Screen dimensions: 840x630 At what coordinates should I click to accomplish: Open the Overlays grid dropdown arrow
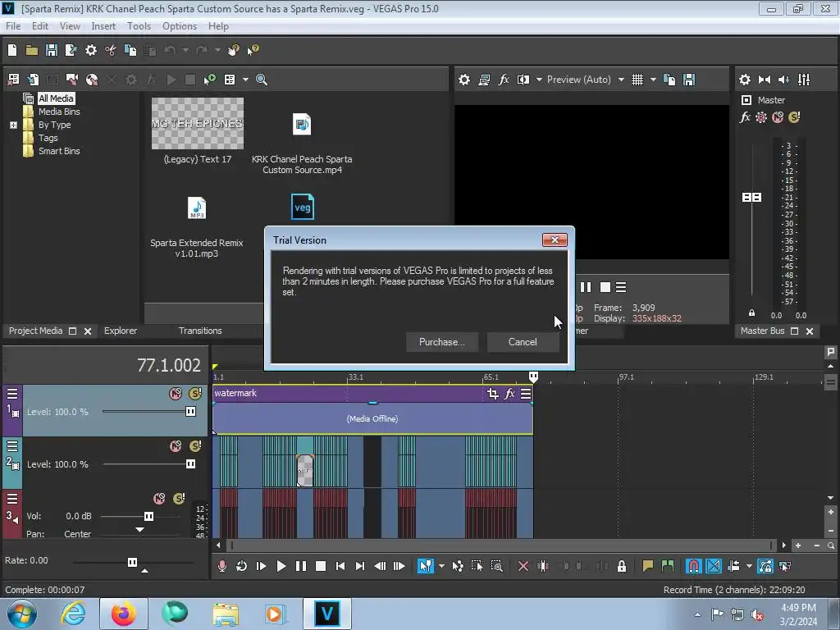(653, 80)
